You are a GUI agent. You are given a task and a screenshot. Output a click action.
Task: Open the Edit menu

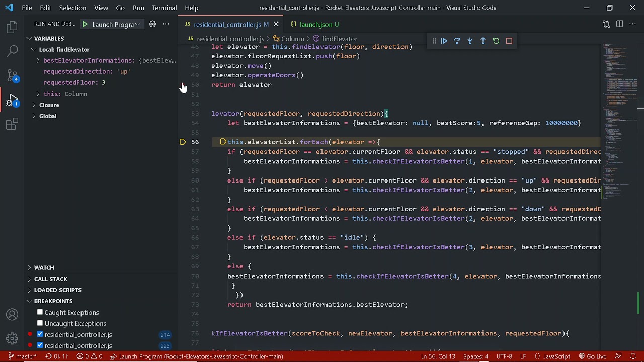pos(45,8)
